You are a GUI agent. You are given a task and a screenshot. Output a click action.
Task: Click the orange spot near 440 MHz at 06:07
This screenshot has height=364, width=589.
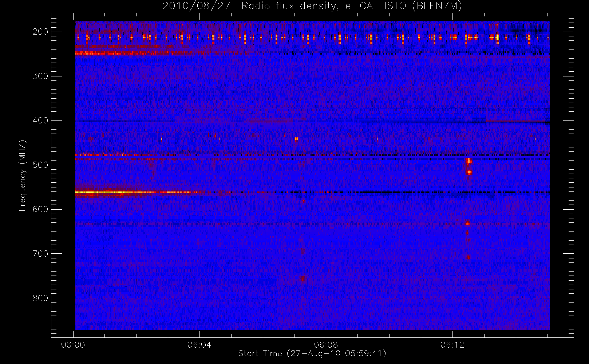coord(296,138)
